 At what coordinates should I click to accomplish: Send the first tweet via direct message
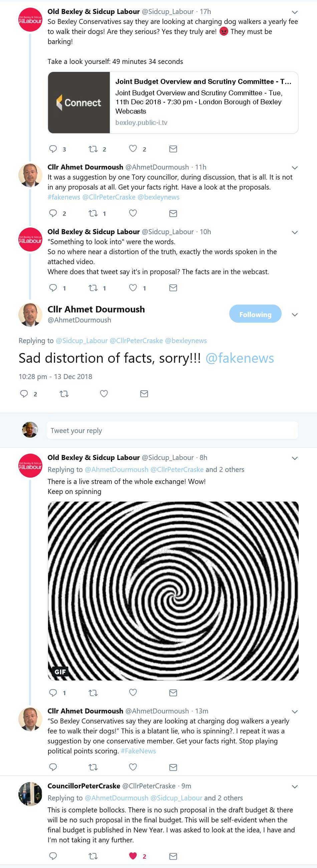pyautogui.click(x=173, y=149)
